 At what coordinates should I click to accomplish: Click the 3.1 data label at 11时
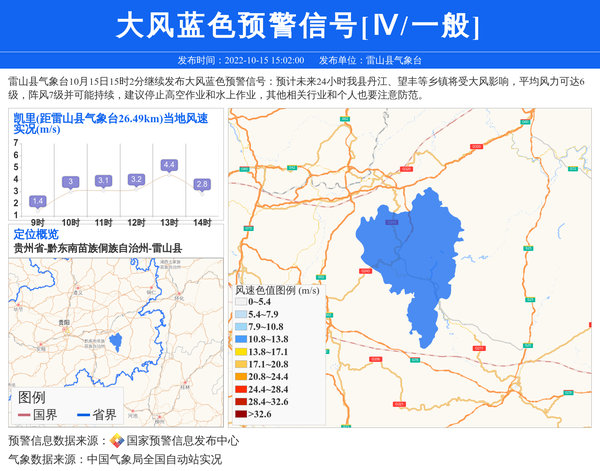103,180
